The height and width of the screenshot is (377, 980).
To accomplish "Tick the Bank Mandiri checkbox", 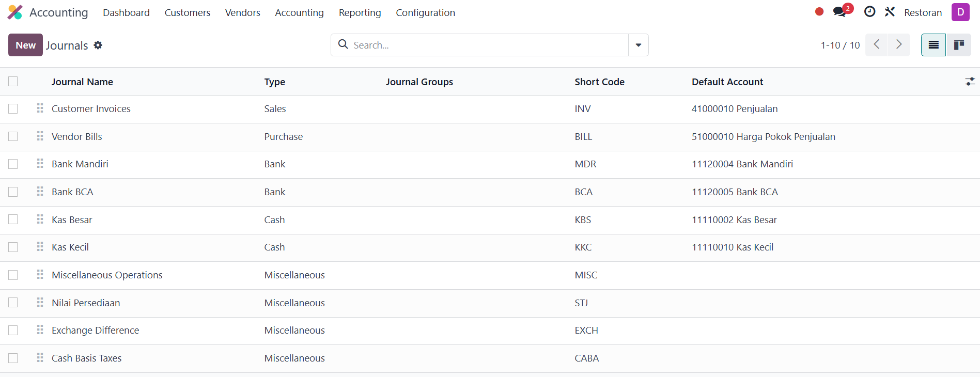I will tap(13, 164).
